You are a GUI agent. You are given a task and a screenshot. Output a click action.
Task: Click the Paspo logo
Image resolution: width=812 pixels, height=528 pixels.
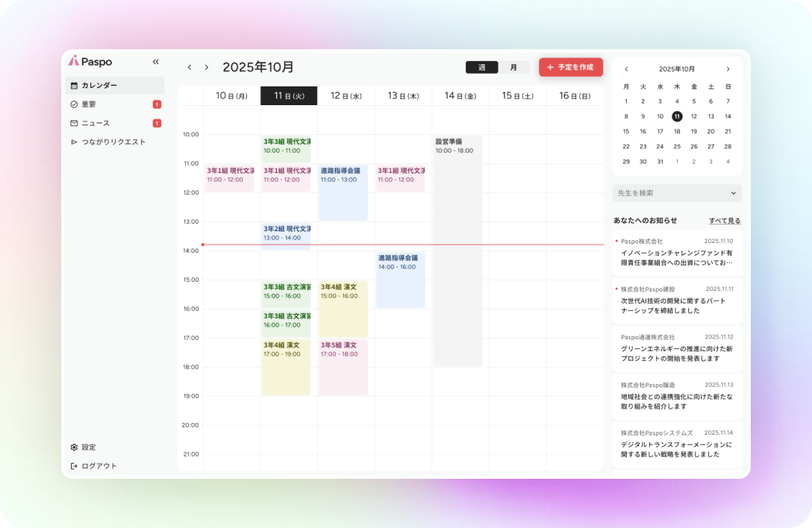90,62
